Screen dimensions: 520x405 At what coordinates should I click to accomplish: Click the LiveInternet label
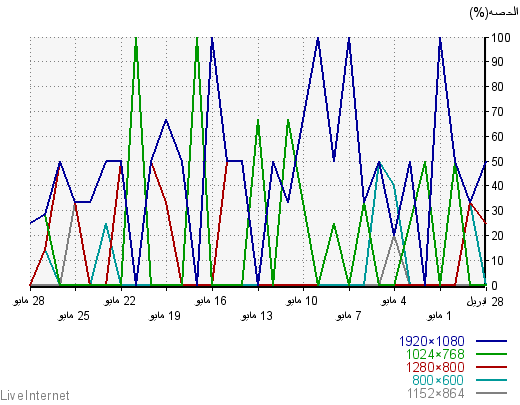(35, 395)
